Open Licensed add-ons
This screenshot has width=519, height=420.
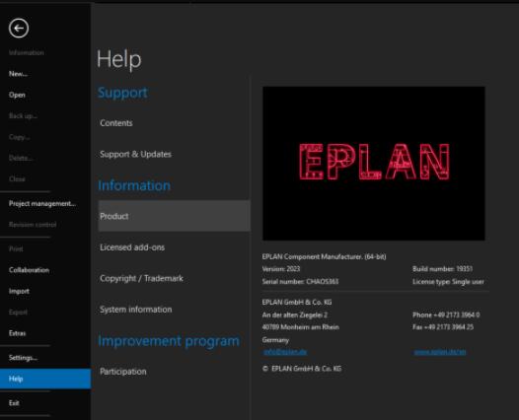click(132, 247)
